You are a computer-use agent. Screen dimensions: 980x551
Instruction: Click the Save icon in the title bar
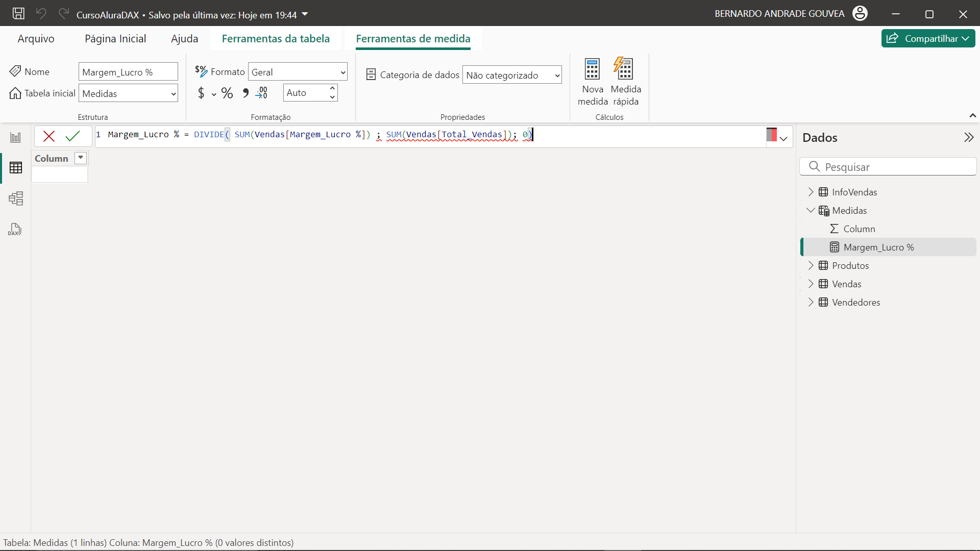click(18, 14)
